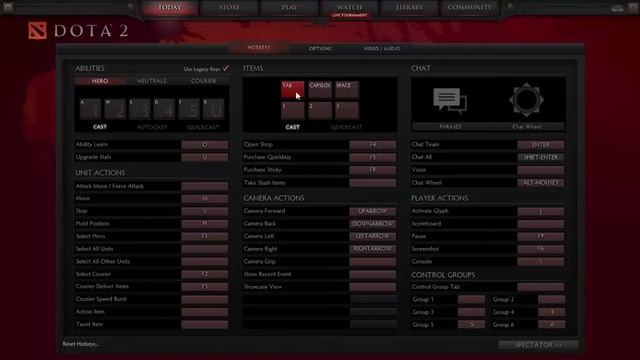Edit Purchase Sticky hotkey field

tap(373, 170)
